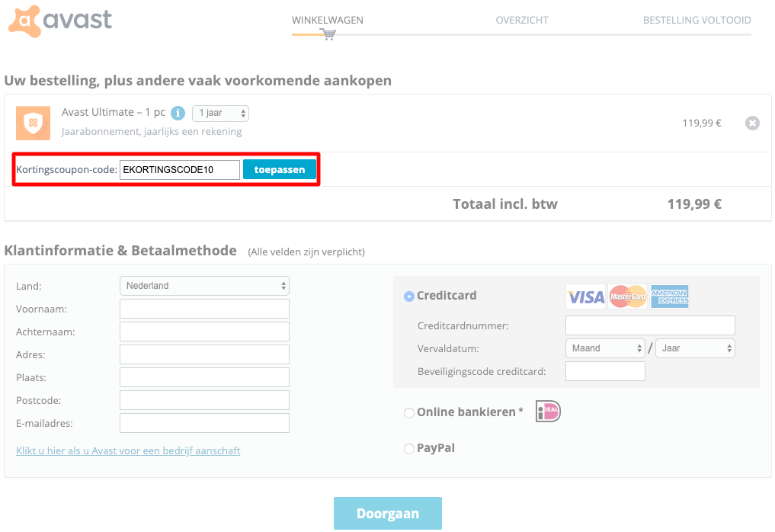Click the Achternaam input field

point(204,332)
